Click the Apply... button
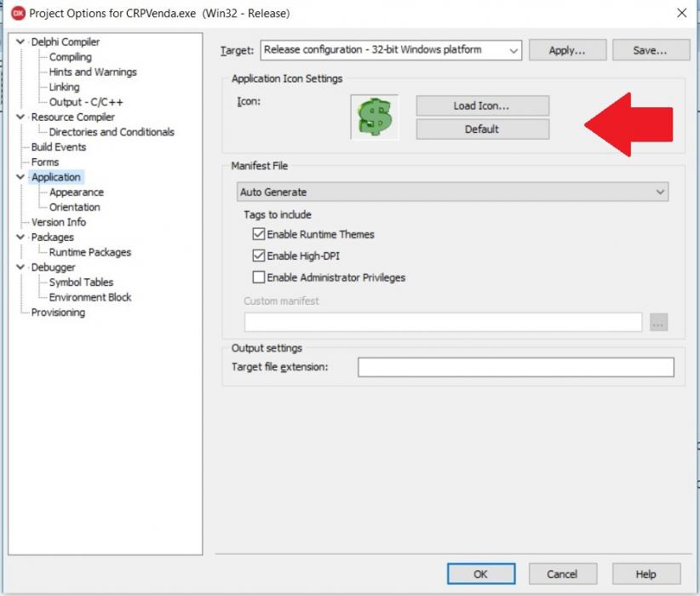 567,50
